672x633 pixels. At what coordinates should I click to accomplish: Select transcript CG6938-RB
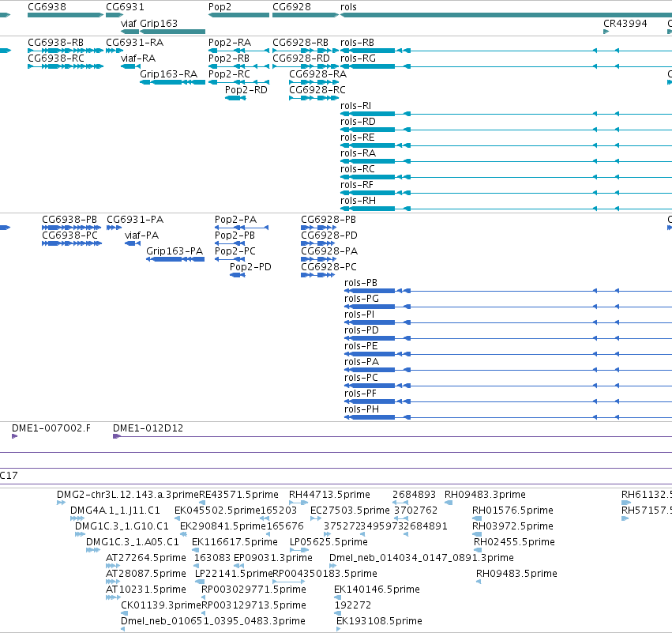(x=66, y=51)
